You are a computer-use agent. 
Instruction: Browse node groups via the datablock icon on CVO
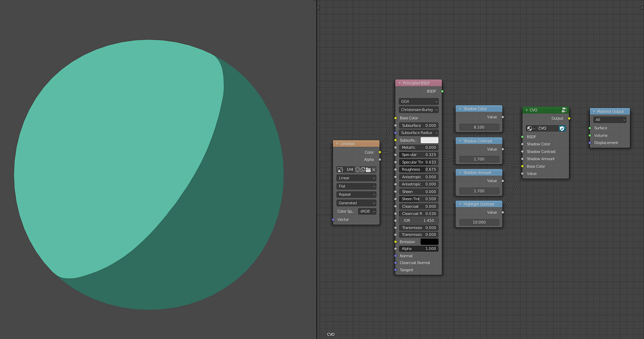coord(529,128)
